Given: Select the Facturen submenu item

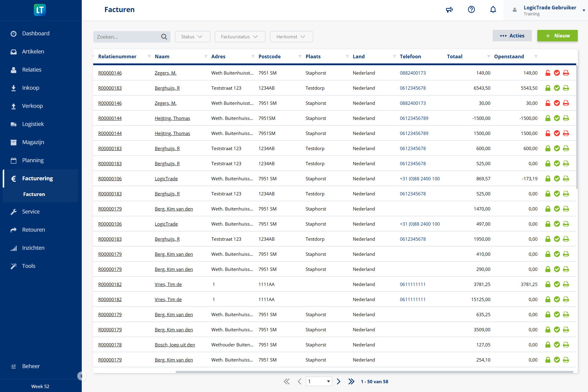Looking at the screenshot, I should [x=34, y=194].
